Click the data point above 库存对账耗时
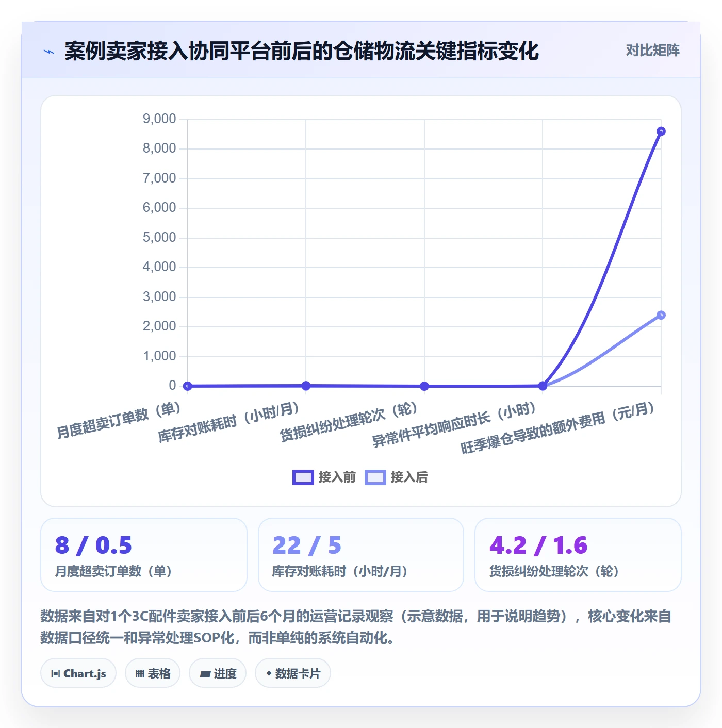This screenshot has width=722, height=728. (306, 386)
